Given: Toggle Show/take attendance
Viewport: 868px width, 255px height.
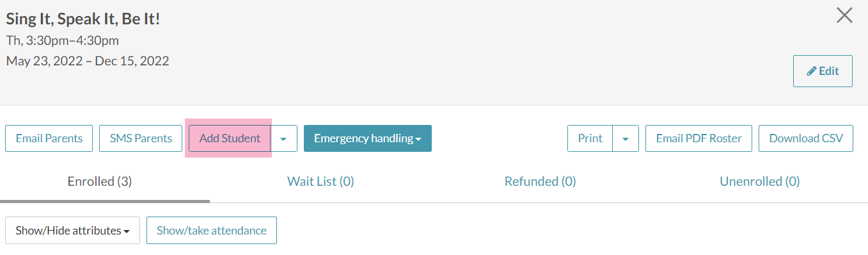Looking at the screenshot, I should 212,231.
